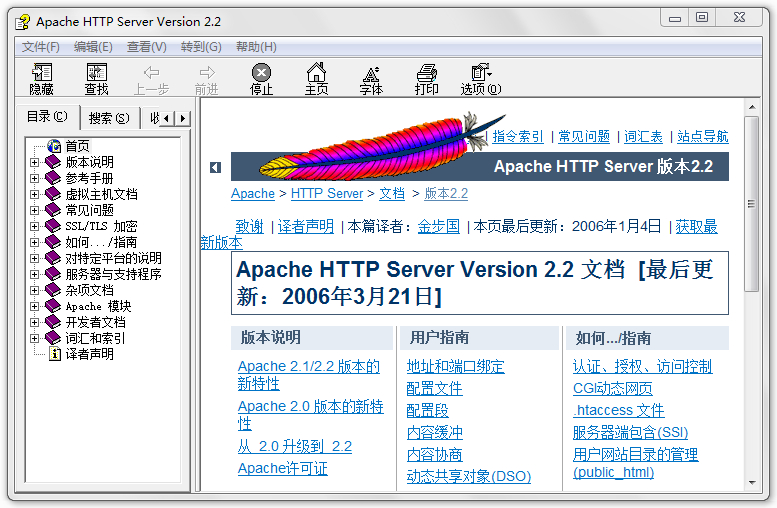Image resolution: width=777 pixels, height=508 pixels.
Task: Click the book icon beside 版本说明
Action: pyautogui.click(x=53, y=162)
